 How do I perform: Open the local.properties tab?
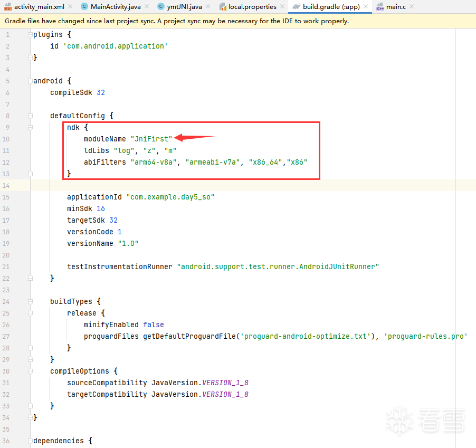(x=252, y=7)
